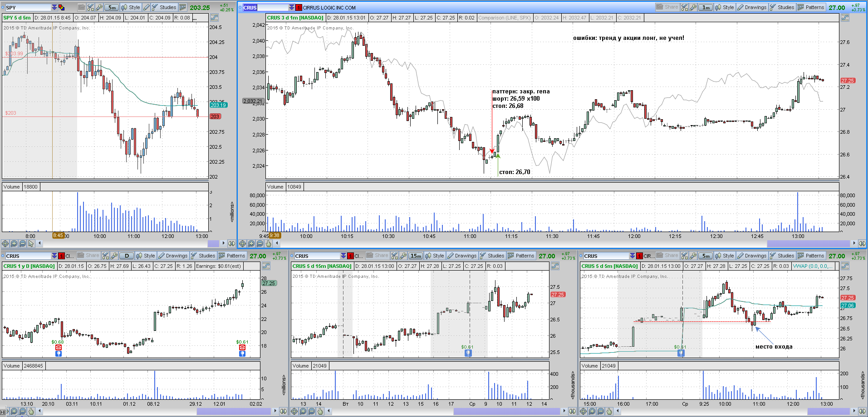Expand symbol dropdown arrow in CRUS 5m VWAP chart
Screen dimensions: 868x417
click(x=633, y=256)
